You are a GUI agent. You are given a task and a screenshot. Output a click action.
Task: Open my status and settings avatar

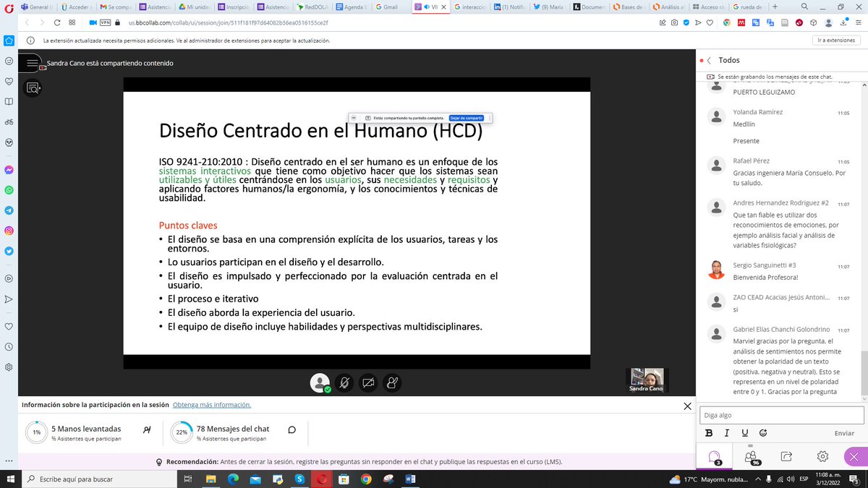tap(320, 382)
